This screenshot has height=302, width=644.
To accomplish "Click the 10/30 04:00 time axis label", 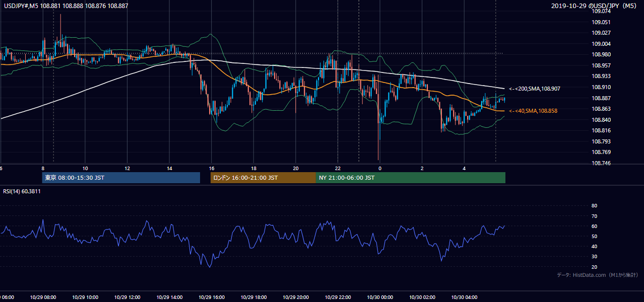I will [464, 297].
